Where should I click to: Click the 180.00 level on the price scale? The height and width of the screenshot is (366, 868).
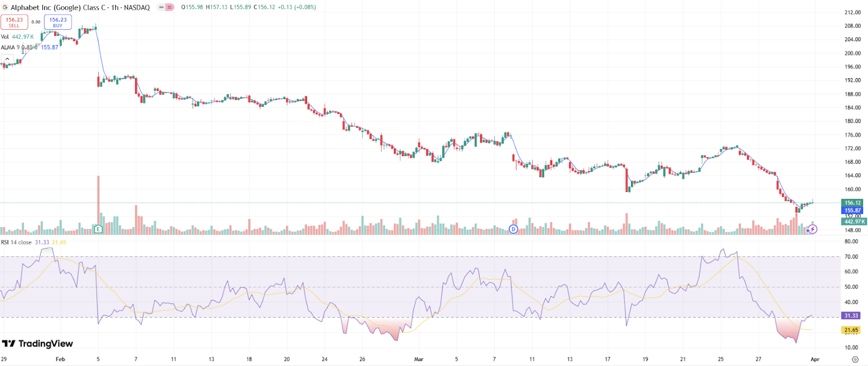852,121
